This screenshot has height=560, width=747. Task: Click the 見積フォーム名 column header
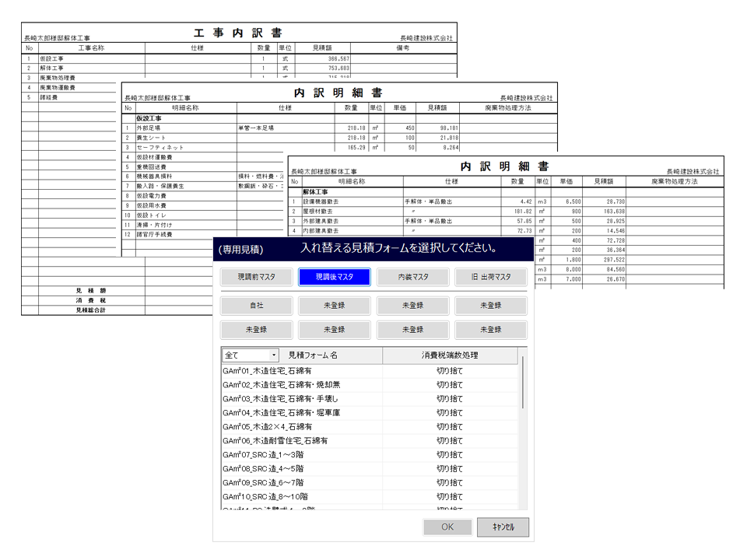(313, 355)
